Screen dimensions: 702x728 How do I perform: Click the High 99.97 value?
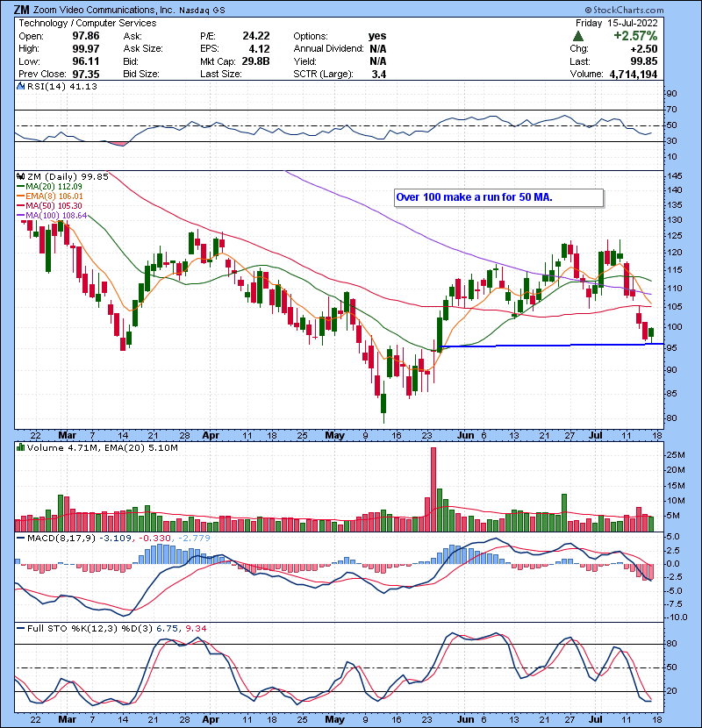point(86,49)
